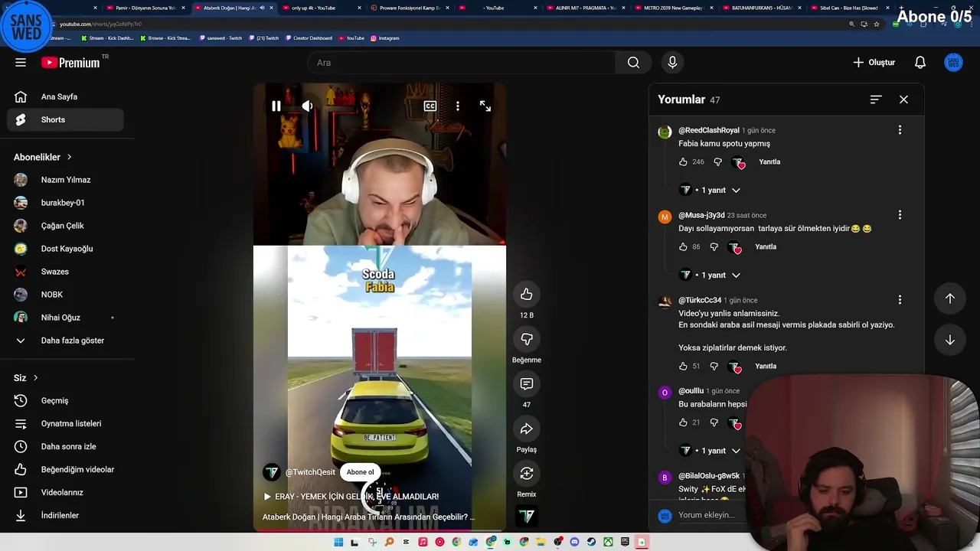Image resolution: width=980 pixels, height=551 pixels.
Task: Open comments button showing 47
Action: [x=527, y=384]
